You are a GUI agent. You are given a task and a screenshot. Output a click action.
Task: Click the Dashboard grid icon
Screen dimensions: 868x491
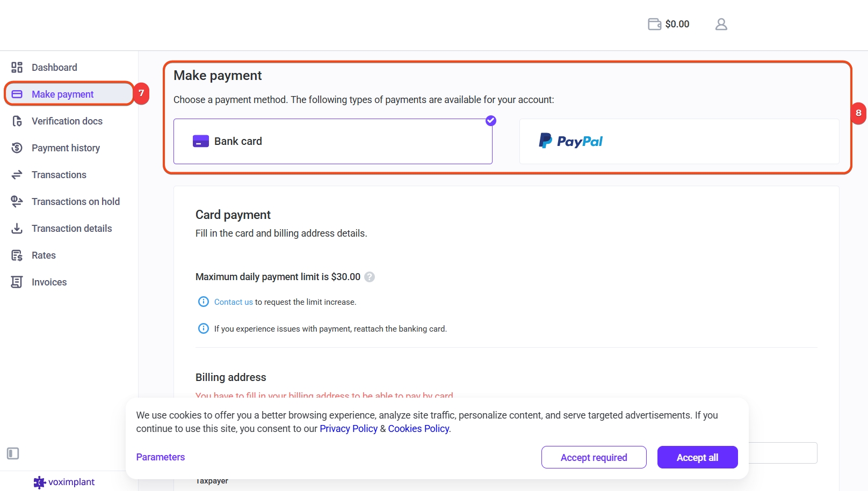coord(17,67)
